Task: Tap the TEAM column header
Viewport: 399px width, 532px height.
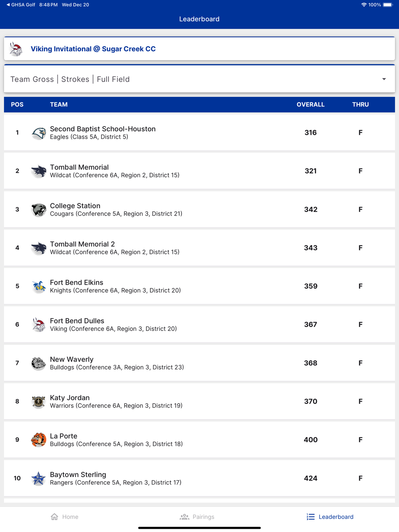Action: (x=59, y=104)
